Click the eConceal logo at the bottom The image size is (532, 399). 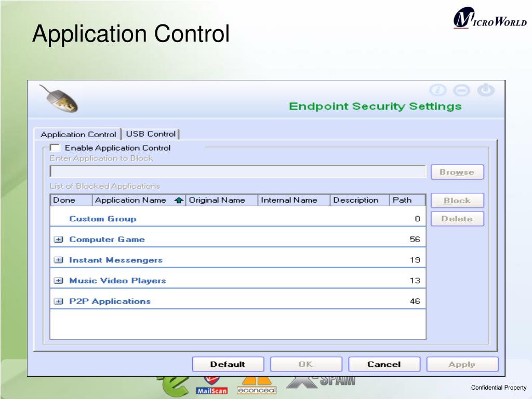pyautogui.click(x=257, y=386)
